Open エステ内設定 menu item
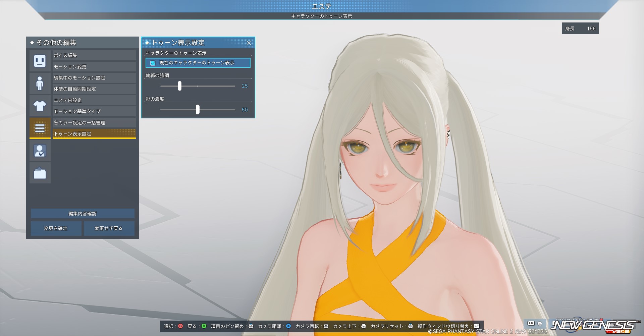The height and width of the screenshot is (336, 644). (94, 100)
